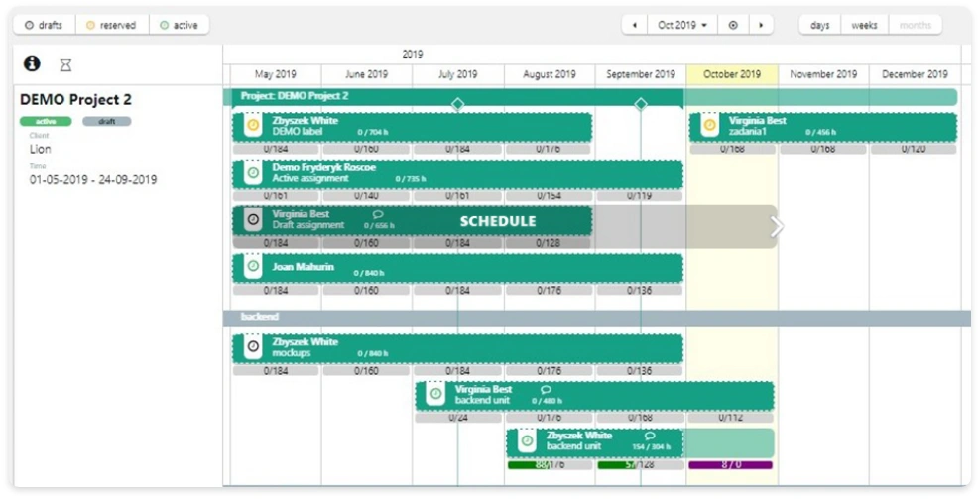Viewport: 980px width, 499px height.
Task: Open comment bubble on Virginia Best backend unit
Action: point(546,390)
